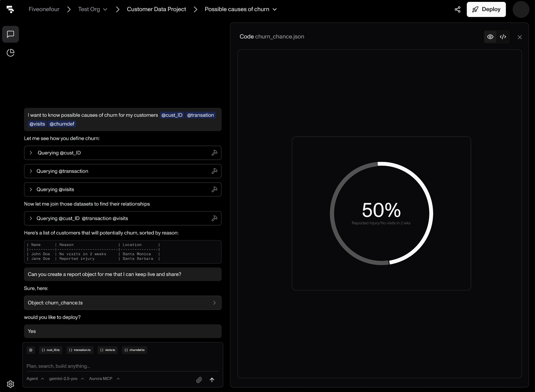This screenshot has width=535, height=392.
Task: Click the 50% value text
Action: coord(381,210)
